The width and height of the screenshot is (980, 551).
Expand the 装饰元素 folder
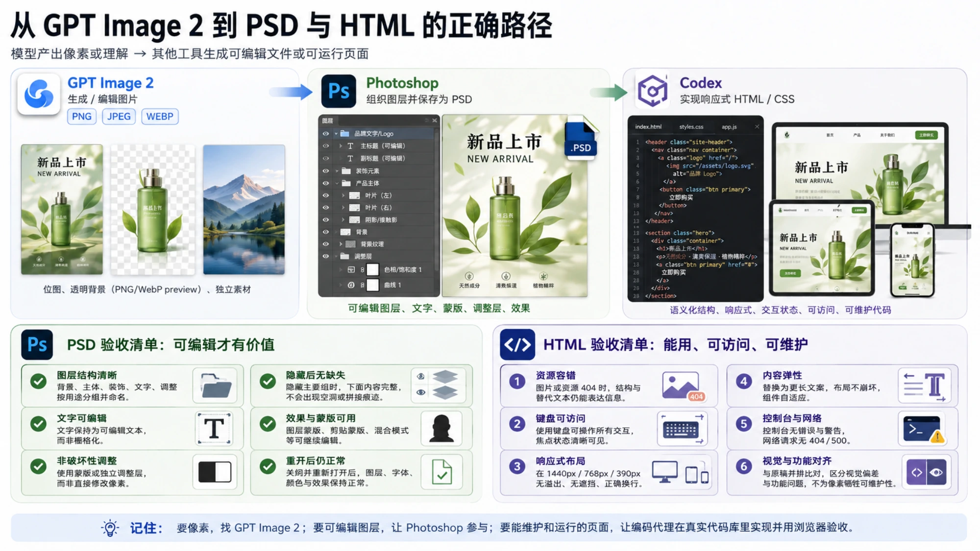(337, 171)
